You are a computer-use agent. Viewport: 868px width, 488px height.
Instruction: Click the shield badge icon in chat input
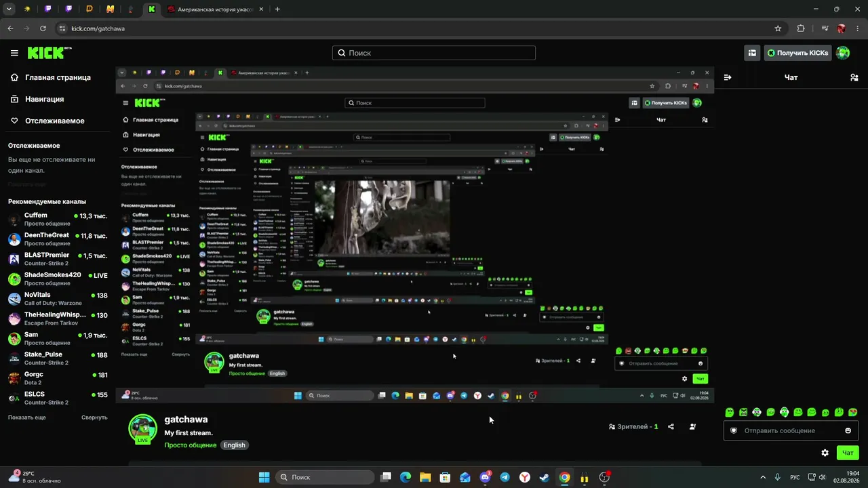click(x=733, y=430)
